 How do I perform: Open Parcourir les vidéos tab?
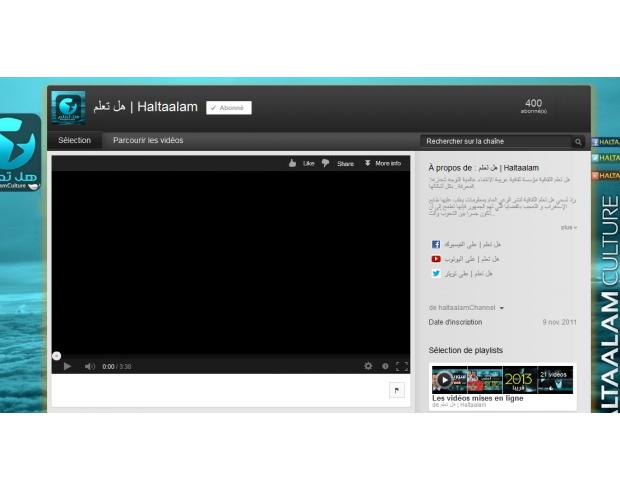[148, 140]
